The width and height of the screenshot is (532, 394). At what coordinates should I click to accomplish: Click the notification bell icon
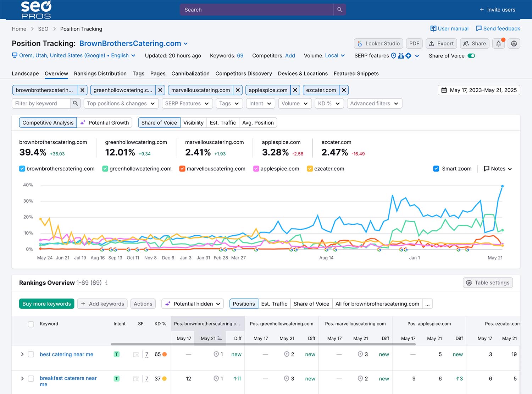pos(498,44)
